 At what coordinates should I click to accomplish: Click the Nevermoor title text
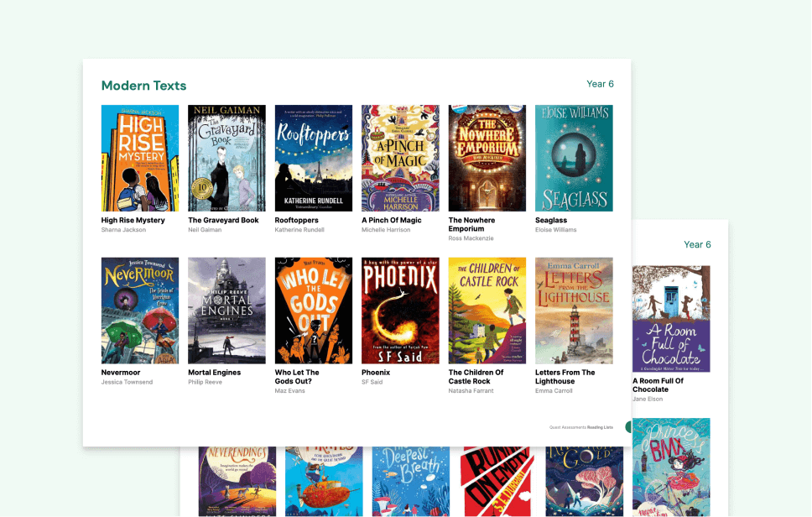coord(121,373)
